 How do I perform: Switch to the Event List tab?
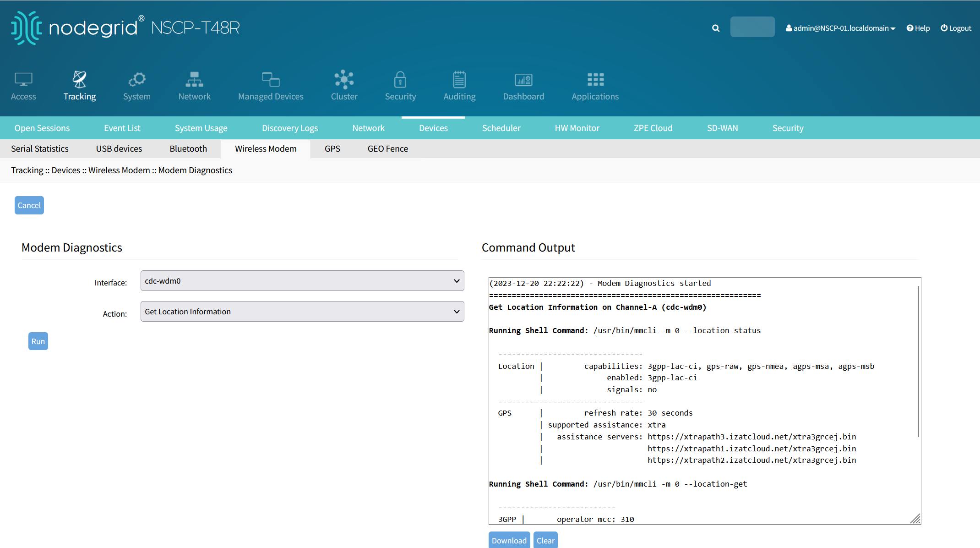122,128
